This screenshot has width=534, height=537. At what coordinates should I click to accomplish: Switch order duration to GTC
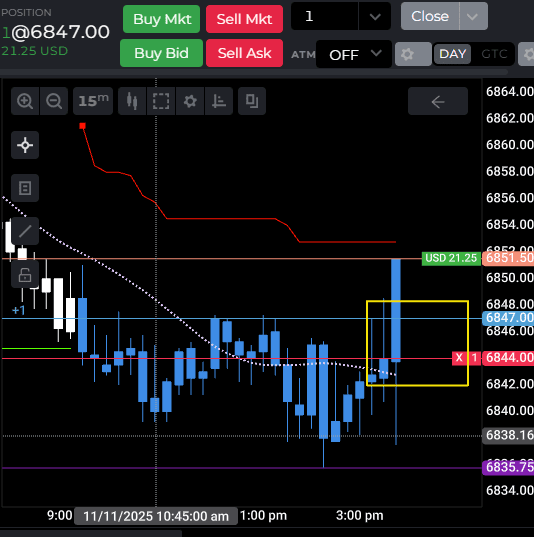coord(494,54)
